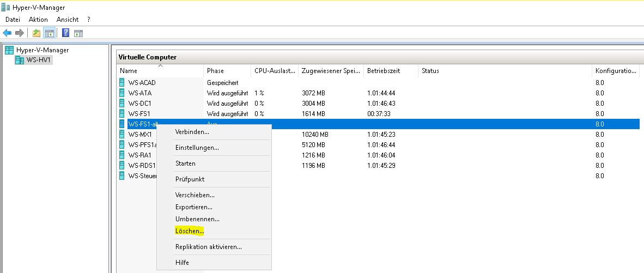This screenshot has height=273, width=644.
Task: Click the Forward arrow toolbar icon
Action: tap(19, 33)
